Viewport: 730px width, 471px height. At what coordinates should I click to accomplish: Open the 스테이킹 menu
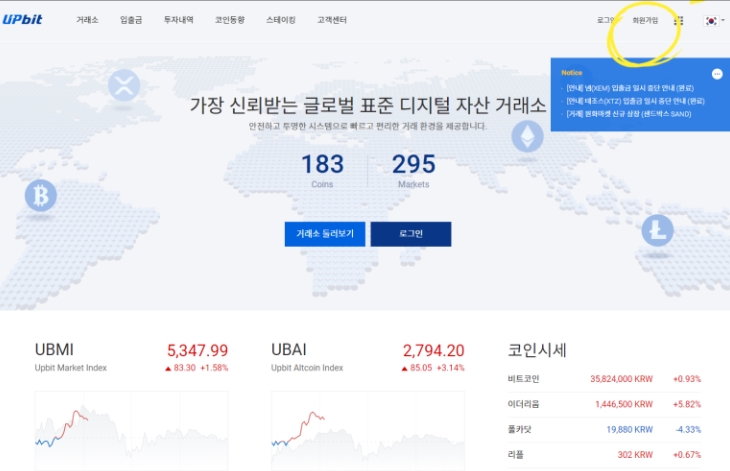pyautogui.click(x=281, y=20)
